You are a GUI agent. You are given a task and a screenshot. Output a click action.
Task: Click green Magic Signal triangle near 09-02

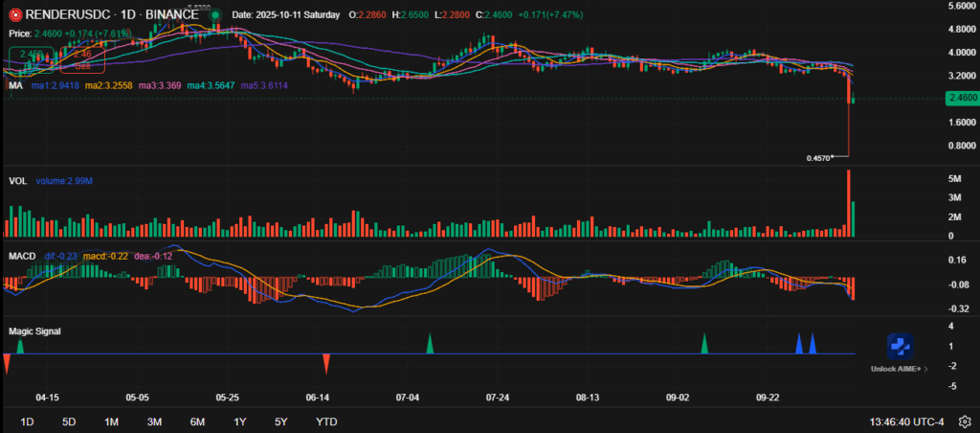704,344
